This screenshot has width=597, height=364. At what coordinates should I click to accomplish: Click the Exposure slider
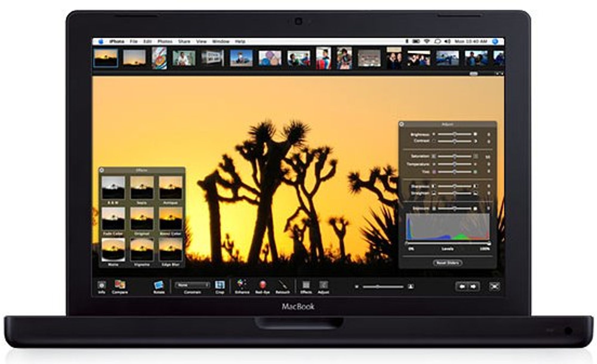pyautogui.click(x=454, y=208)
